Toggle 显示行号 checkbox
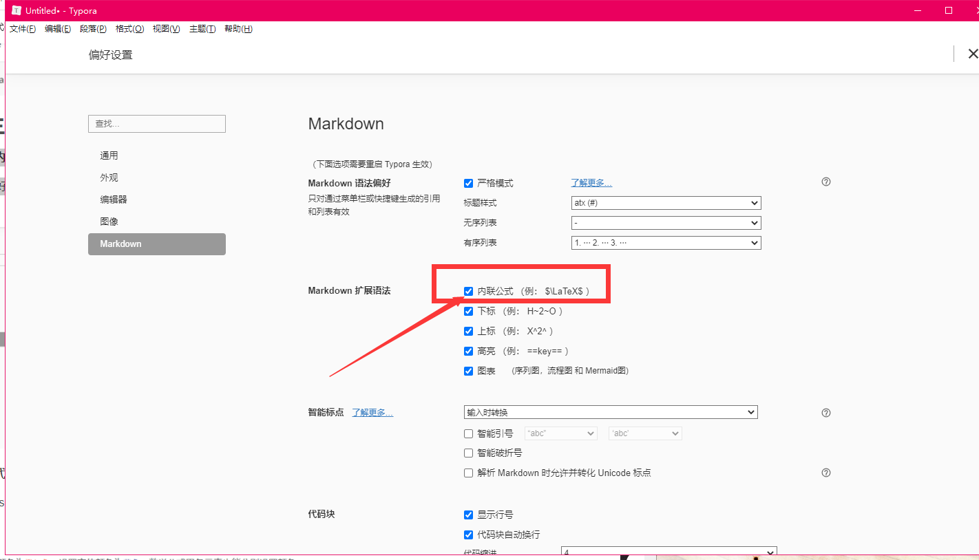The height and width of the screenshot is (560, 979). click(x=469, y=515)
